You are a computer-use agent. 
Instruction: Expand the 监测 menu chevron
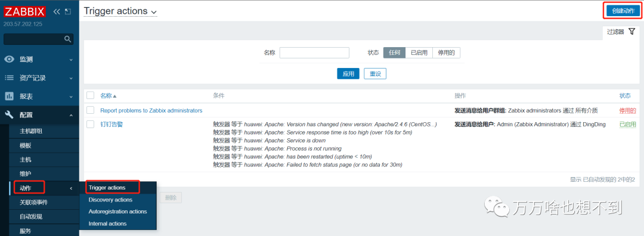click(70, 60)
